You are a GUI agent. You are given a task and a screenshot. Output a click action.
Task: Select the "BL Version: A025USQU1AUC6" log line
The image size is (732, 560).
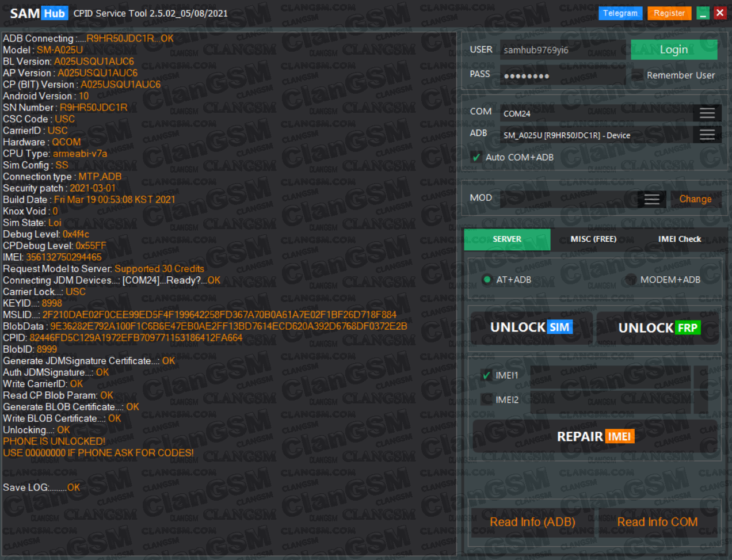coord(68,62)
